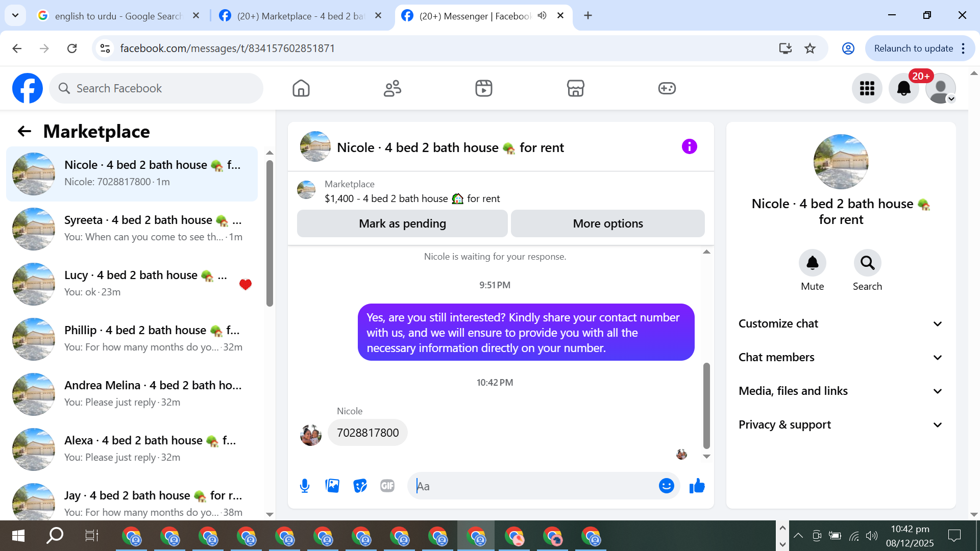Image resolution: width=980 pixels, height=551 pixels.
Task: Expand the Chat members section
Action: 841,357
